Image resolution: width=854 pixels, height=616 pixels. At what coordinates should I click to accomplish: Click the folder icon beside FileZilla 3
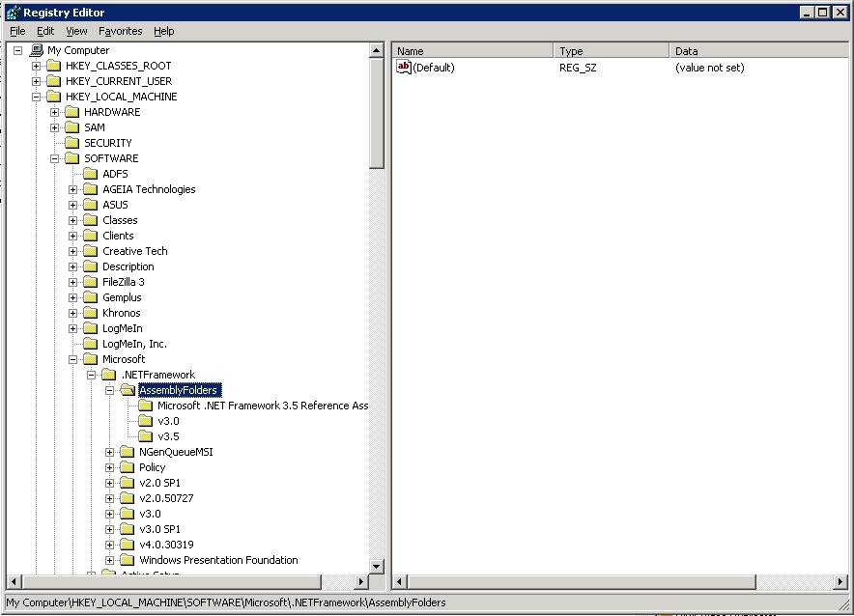point(90,282)
